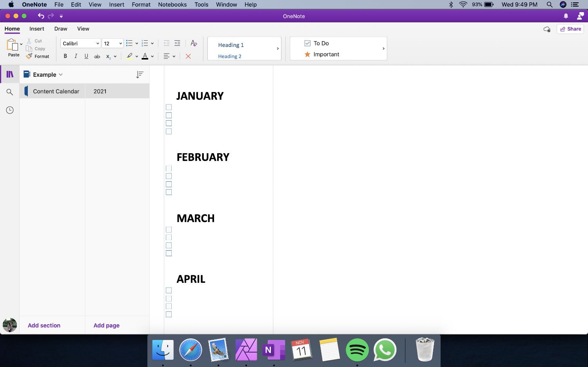This screenshot has height=367, width=588.
Task: Click the Subscript button
Action: [x=108, y=56]
